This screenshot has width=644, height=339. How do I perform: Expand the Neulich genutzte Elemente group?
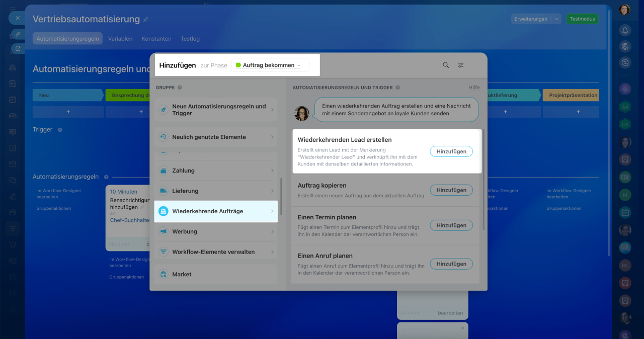(216, 137)
